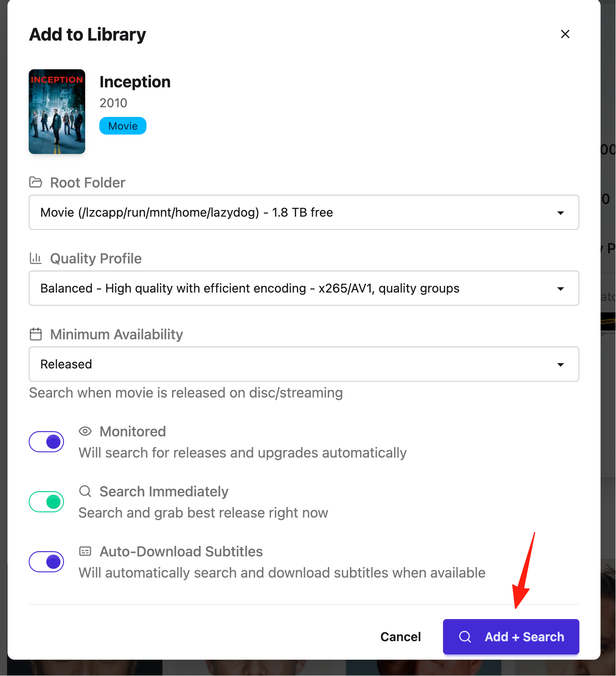Click the calendar icon beside Minimum Availability
The width and height of the screenshot is (616, 676).
pyautogui.click(x=35, y=334)
